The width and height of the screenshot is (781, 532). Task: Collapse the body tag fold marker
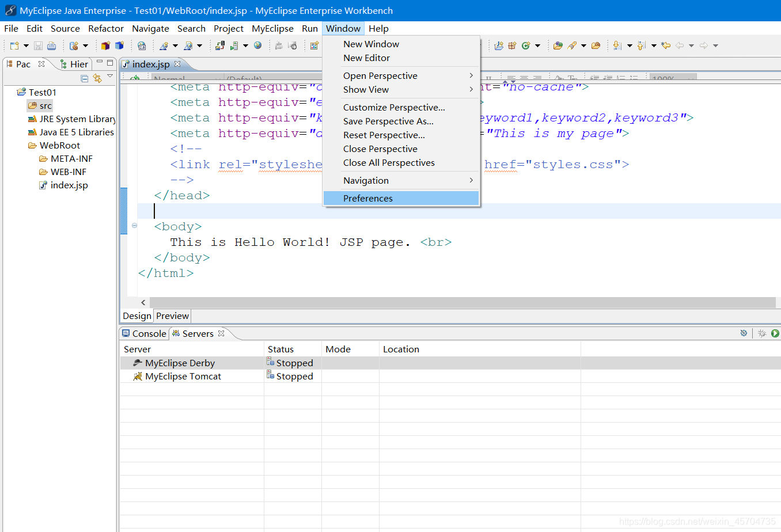tap(134, 226)
